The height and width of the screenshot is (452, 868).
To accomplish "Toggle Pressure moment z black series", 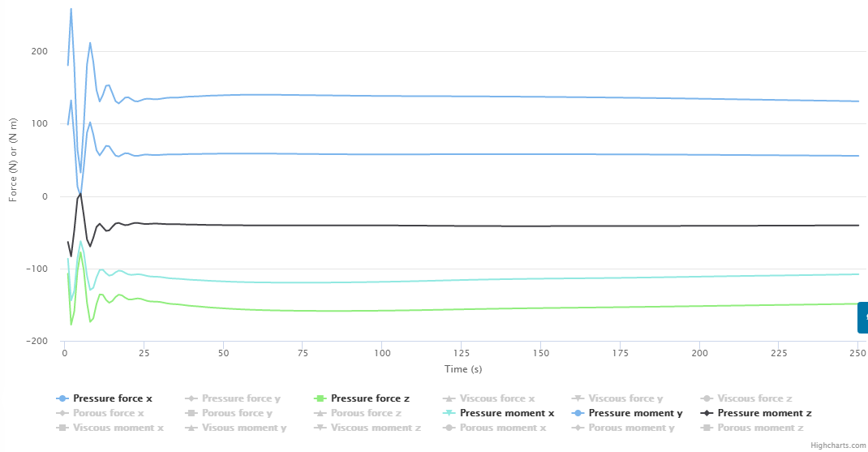I will [764, 413].
